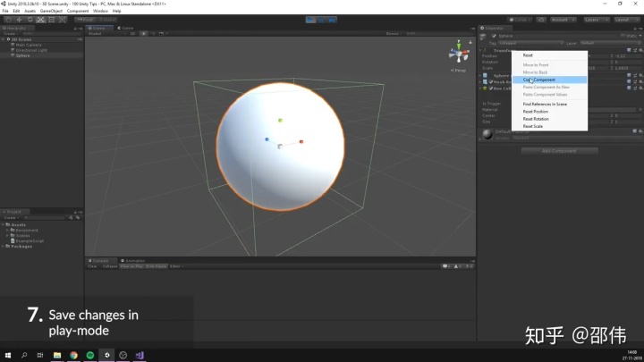
Task: Open the Layer dropdown in Inspector
Action: pyautogui.click(x=610, y=43)
